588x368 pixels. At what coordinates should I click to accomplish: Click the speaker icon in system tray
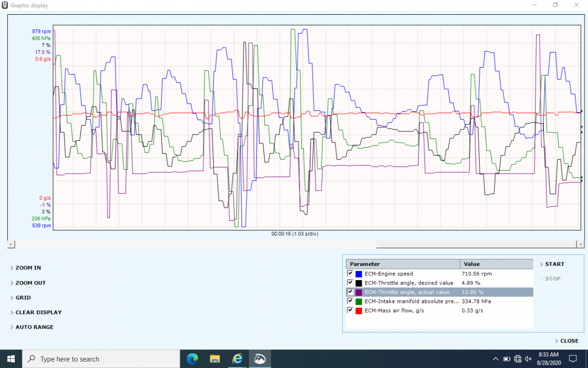pos(528,359)
